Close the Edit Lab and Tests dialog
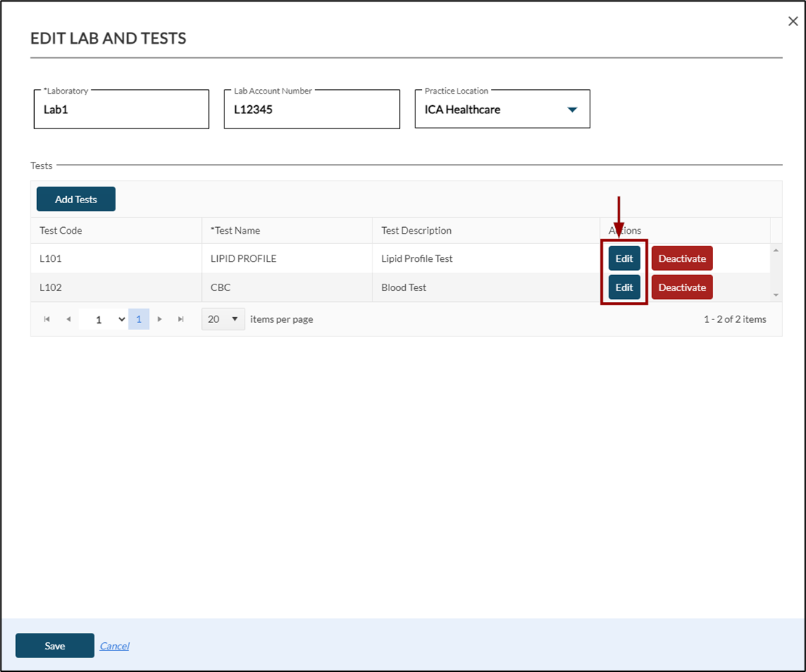806x672 pixels. [x=793, y=22]
